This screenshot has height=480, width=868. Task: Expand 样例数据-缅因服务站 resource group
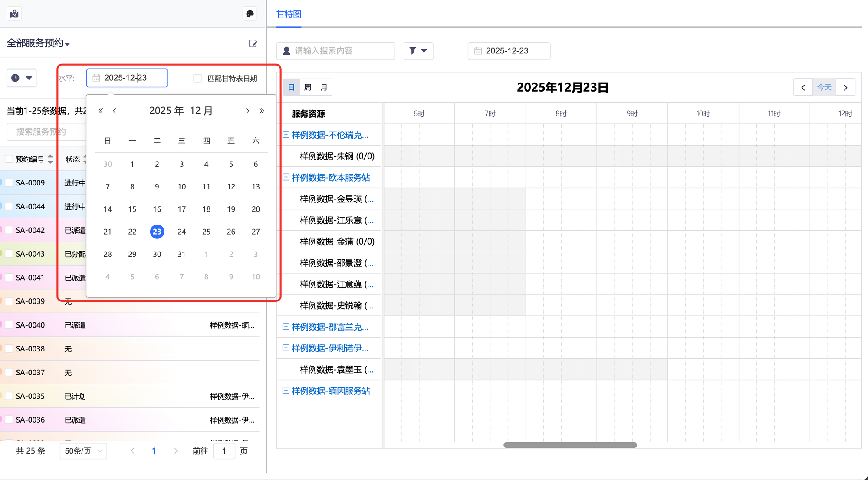tap(286, 391)
